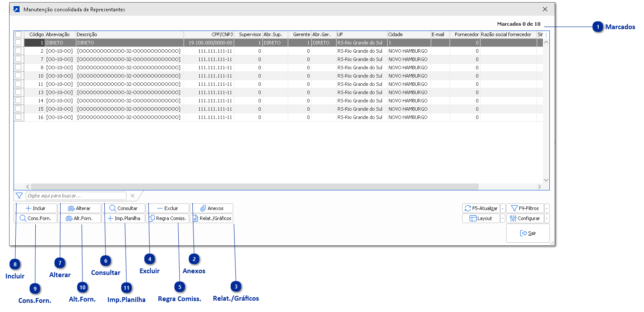Sort by the Cidade column header
644x312 pixels.
click(x=409, y=34)
